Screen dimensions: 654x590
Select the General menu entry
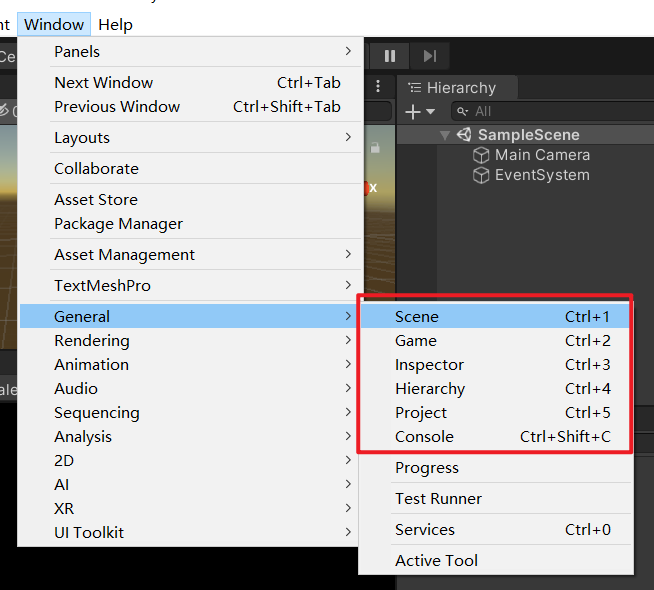coord(190,316)
